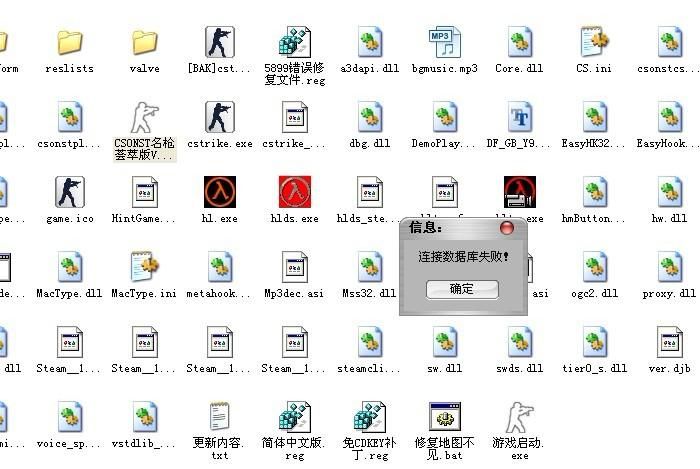The width and height of the screenshot is (700, 469).
Task: Select hl.exe Half-Life icon
Action: tap(220, 192)
